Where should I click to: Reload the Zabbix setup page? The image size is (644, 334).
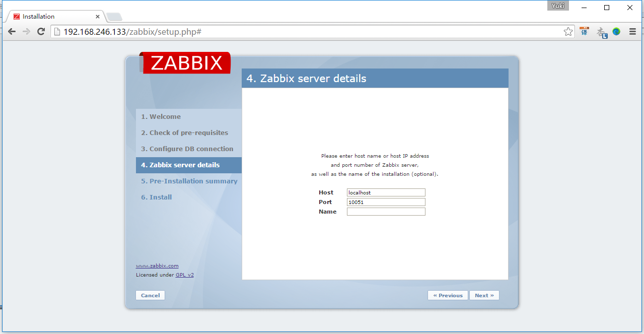(x=41, y=32)
